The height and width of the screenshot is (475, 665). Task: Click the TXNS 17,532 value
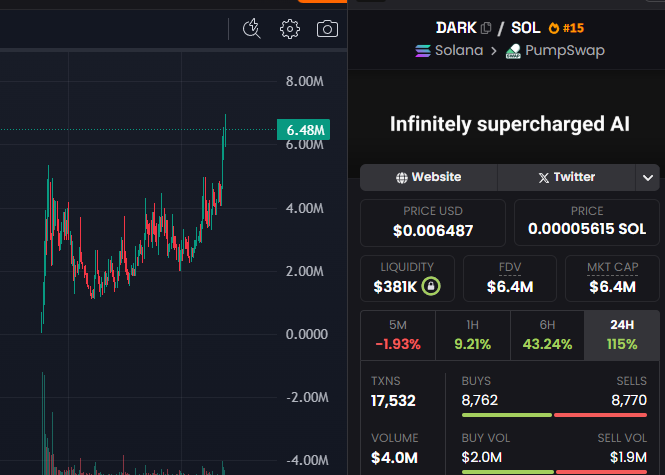393,400
